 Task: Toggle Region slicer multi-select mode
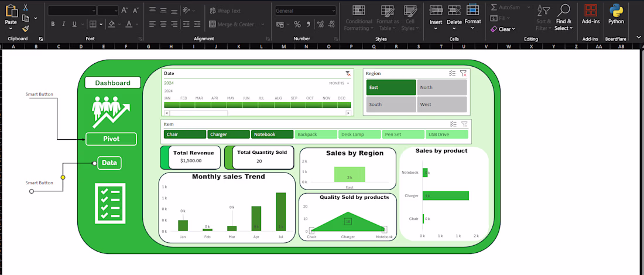(x=452, y=74)
